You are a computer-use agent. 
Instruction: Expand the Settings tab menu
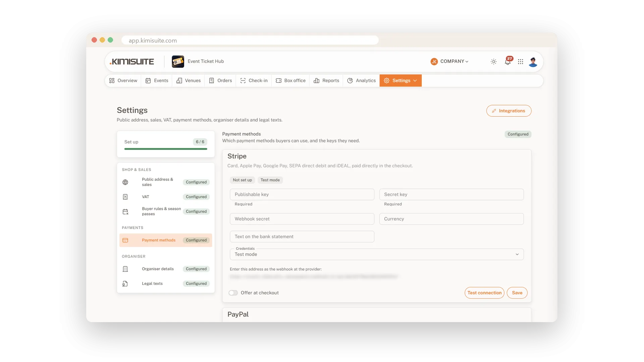[400, 80]
